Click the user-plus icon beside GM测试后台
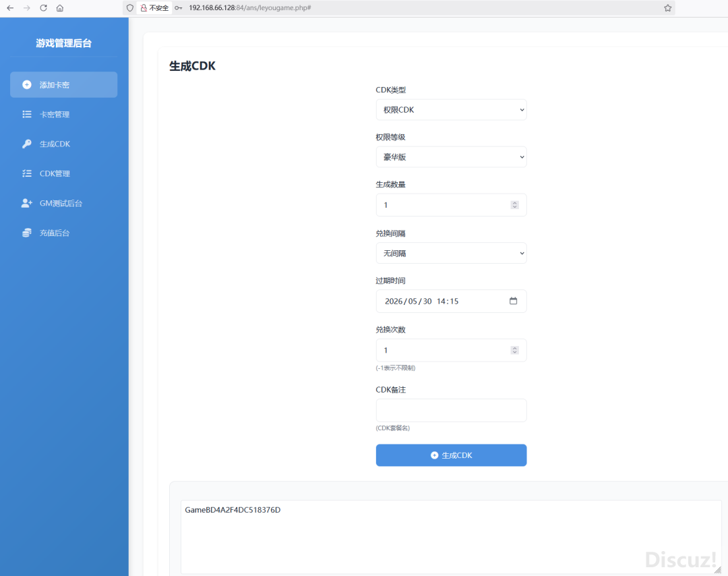The height and width of the screenshot is (576, 728). coord(27,203)
